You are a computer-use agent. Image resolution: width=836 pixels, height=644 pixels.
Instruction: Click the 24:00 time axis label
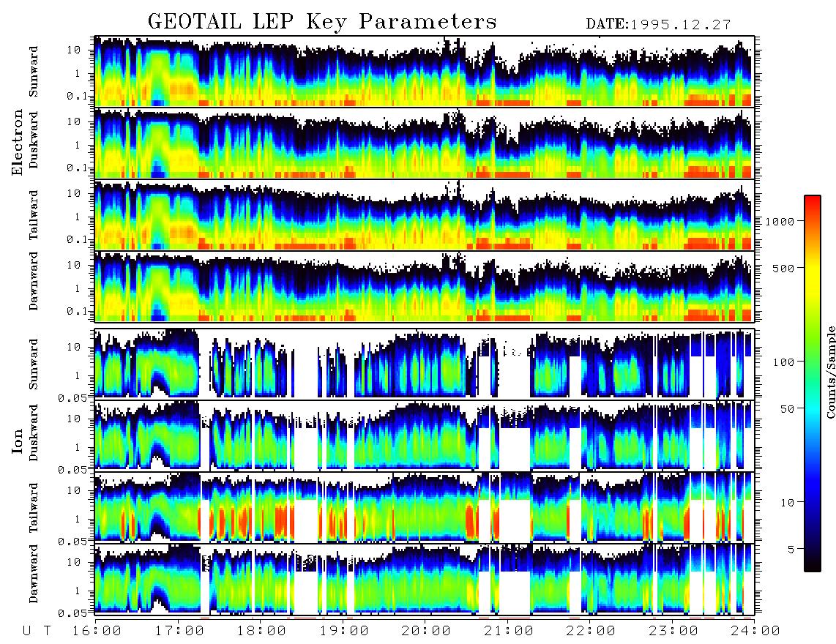[x=755, y=632]
